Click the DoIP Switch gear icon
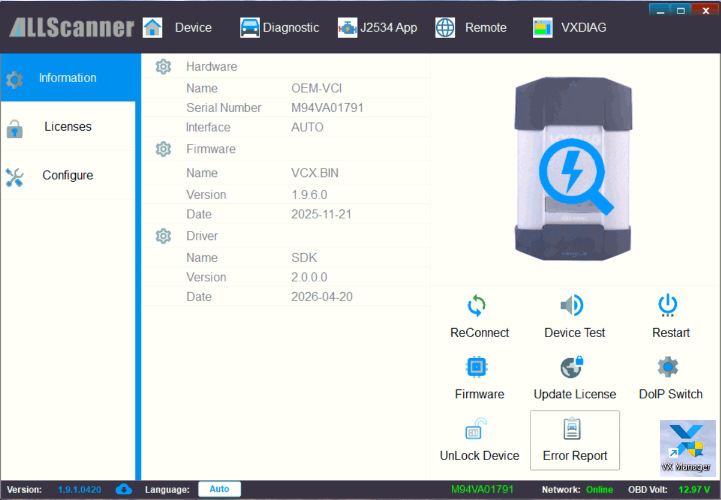 coord(668,367)
